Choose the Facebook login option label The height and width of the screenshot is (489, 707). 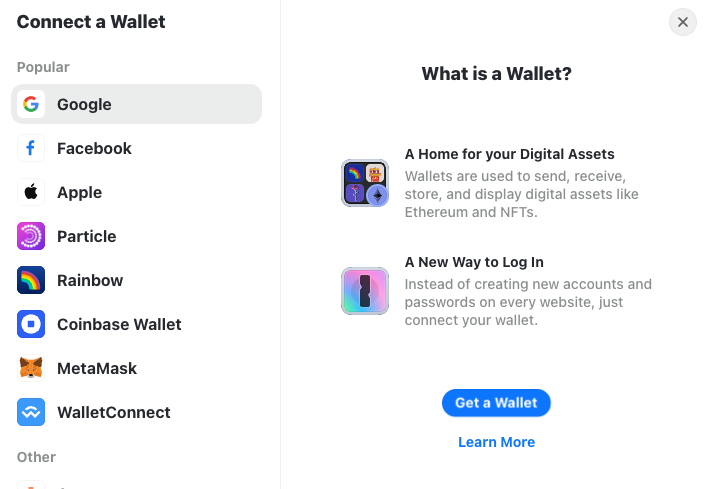94,148
